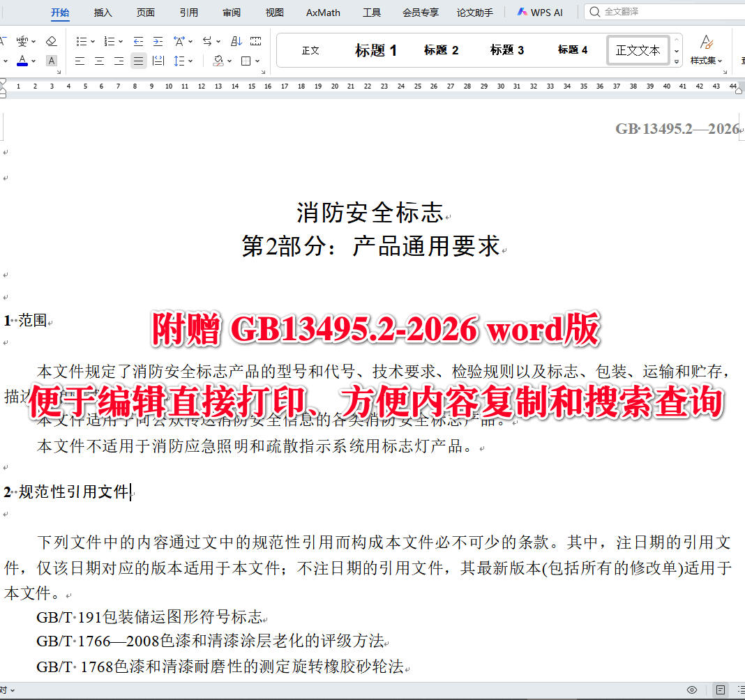
Task: Click the sort text icon
Action: [x=236, y=41]
